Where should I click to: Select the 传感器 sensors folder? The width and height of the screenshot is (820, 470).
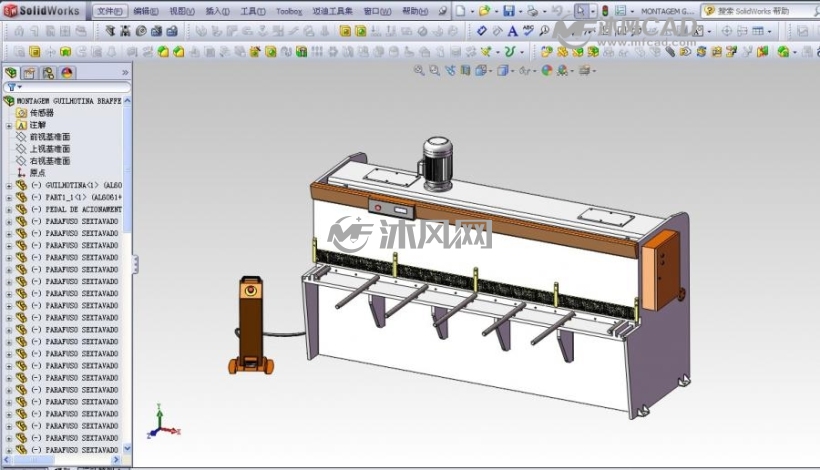42,112
